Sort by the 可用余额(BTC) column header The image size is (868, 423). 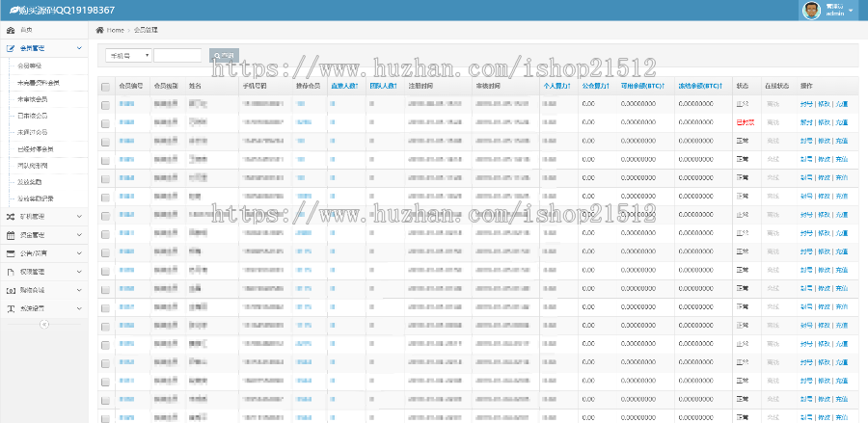tap(642, 87)
